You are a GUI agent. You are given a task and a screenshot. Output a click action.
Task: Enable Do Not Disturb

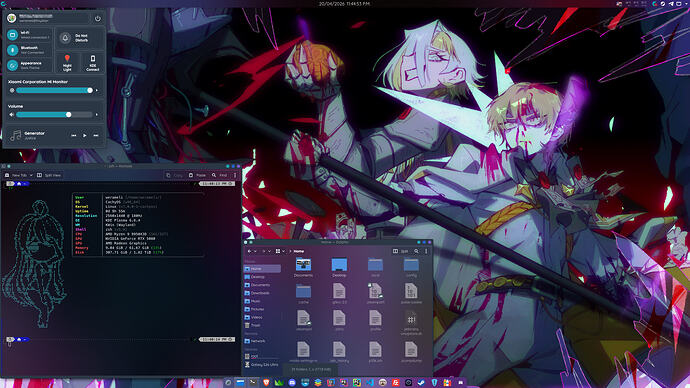tap(80, 38)
